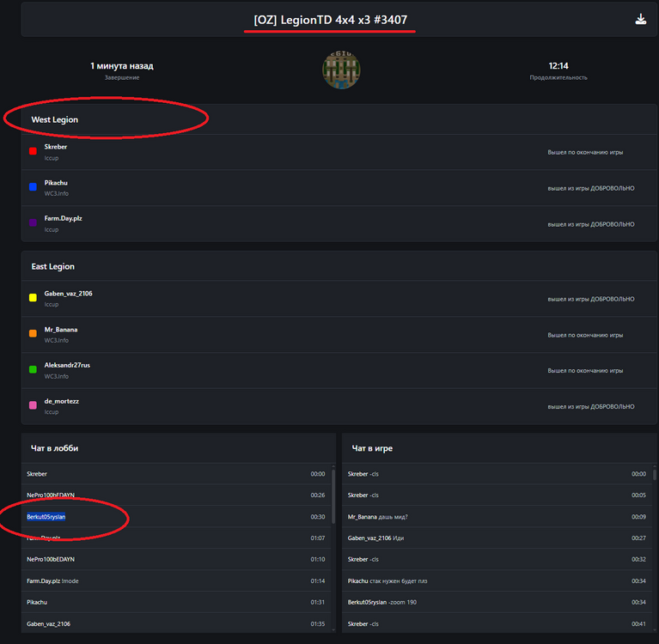The height and width of the screenshot is (644, 659).
Task: Click the game title [OZ] LegionTD 4x4 x3 #3407
Action: [x=330, y=20]
